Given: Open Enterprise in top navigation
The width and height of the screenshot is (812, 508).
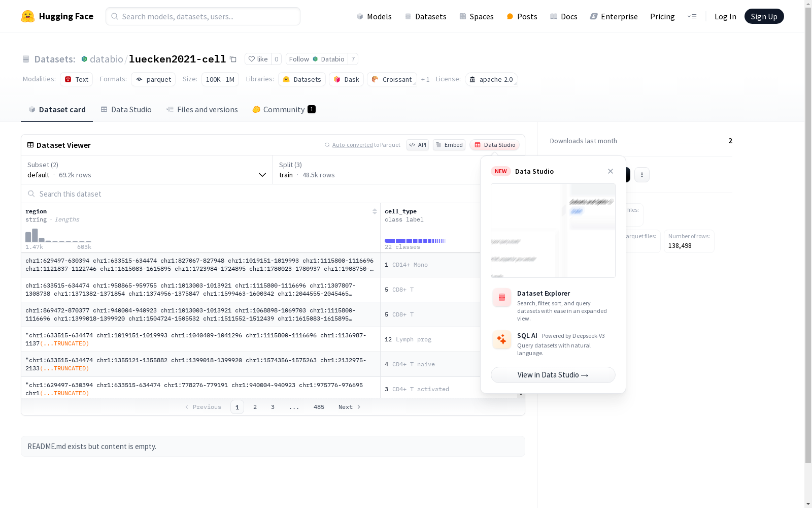Looking at the screenshot, I should pos(614,16).
